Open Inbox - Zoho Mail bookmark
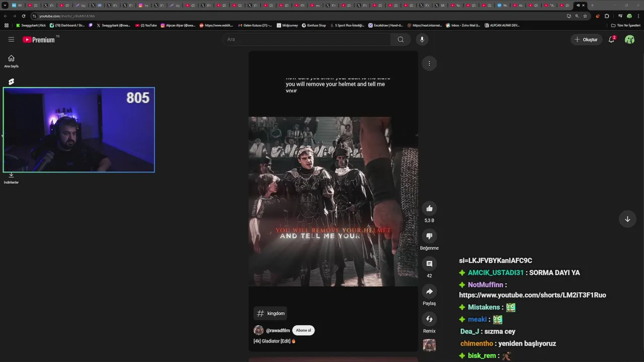Screen dimensions: 644x362 [x=463, y=25]
